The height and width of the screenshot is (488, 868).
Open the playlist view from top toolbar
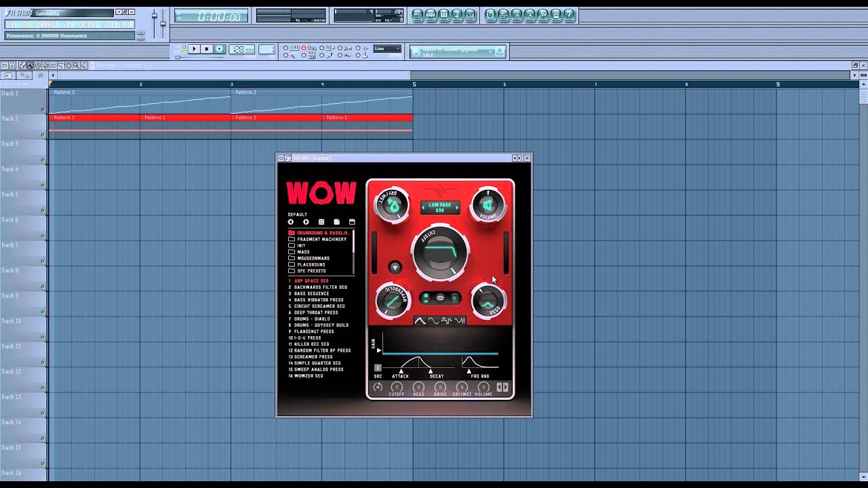coord(418,15)
